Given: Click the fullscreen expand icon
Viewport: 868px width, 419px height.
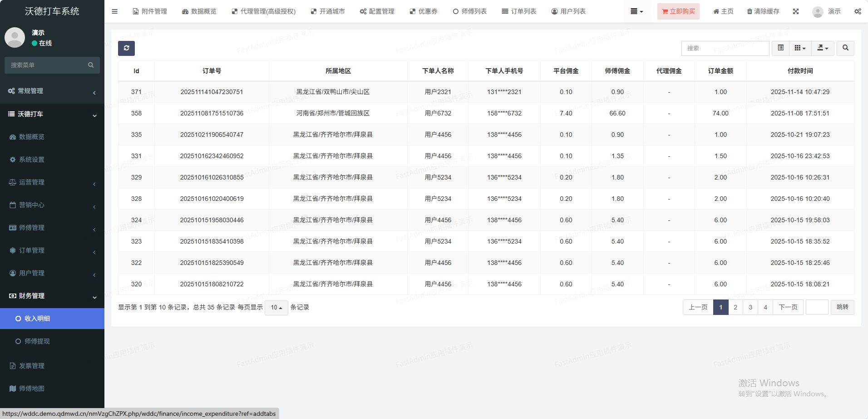Looking at the screenshot, I should tap(795, 11).
